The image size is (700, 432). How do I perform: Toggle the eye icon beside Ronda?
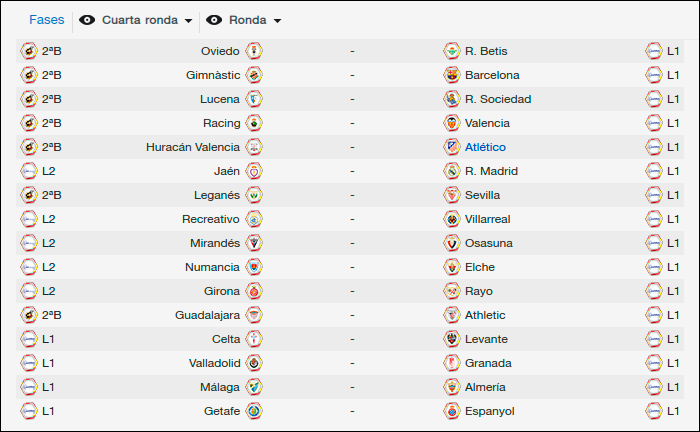(x=214, y=20)
